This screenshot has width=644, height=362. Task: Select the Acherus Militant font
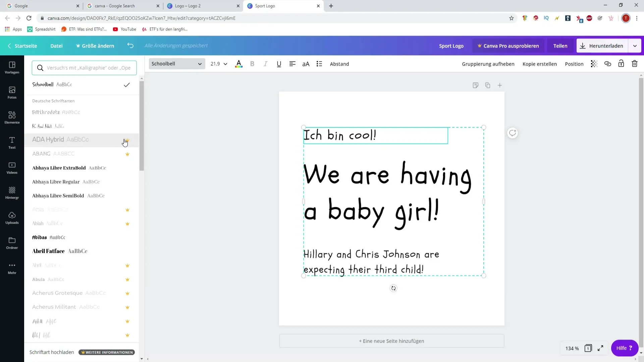tap(82, 307)
